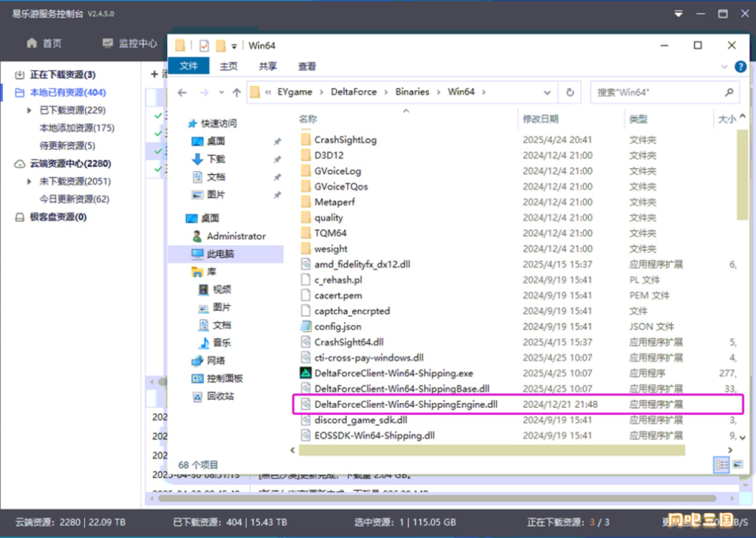Screen dimensions: 756x538
Task: Click the Explorer help question mark icon
Action: tap(740, 66)
